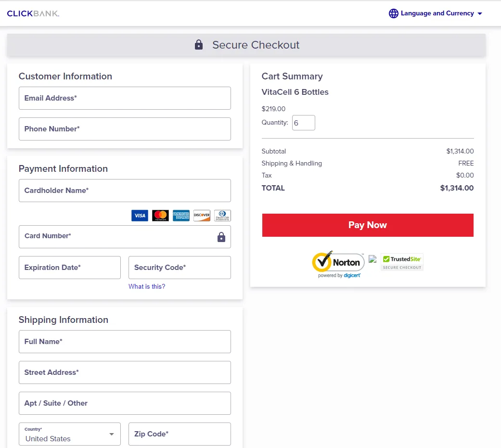Screen dimensions: 501x448
Task: Click the Quantity input box
Action: coord(304,123)
